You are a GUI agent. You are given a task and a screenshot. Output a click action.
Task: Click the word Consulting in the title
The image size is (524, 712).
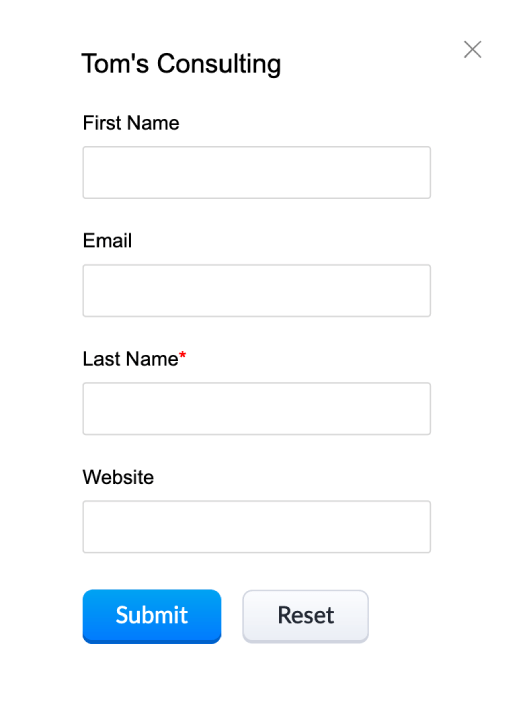click(219, 64)
